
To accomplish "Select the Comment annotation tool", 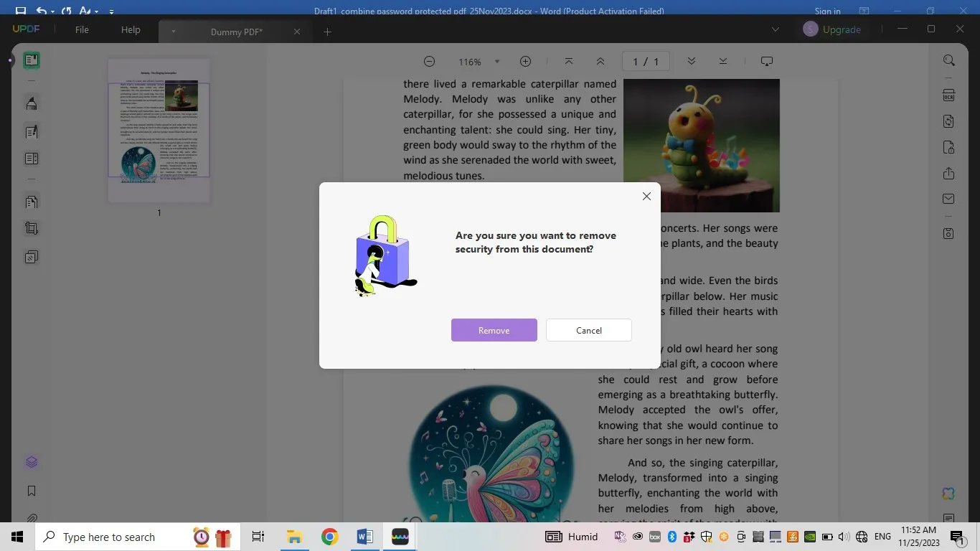I will 31,103.
